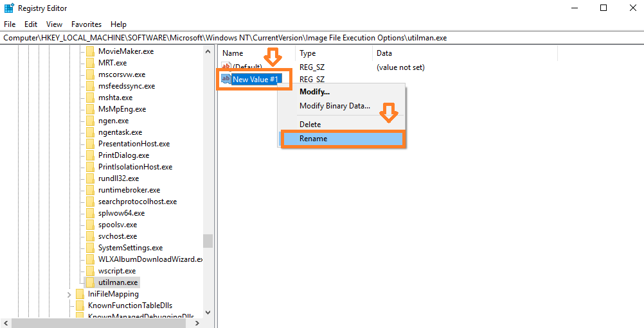Click the horizontal scroll left arrow
The height and width of the screenshot is (328, 644).
[6, 323]
